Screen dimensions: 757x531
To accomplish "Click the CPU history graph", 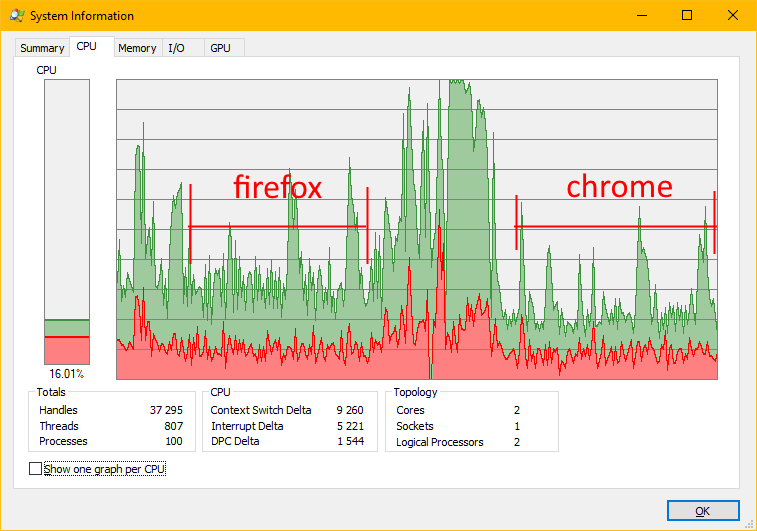I will click(x=417, y=229).
